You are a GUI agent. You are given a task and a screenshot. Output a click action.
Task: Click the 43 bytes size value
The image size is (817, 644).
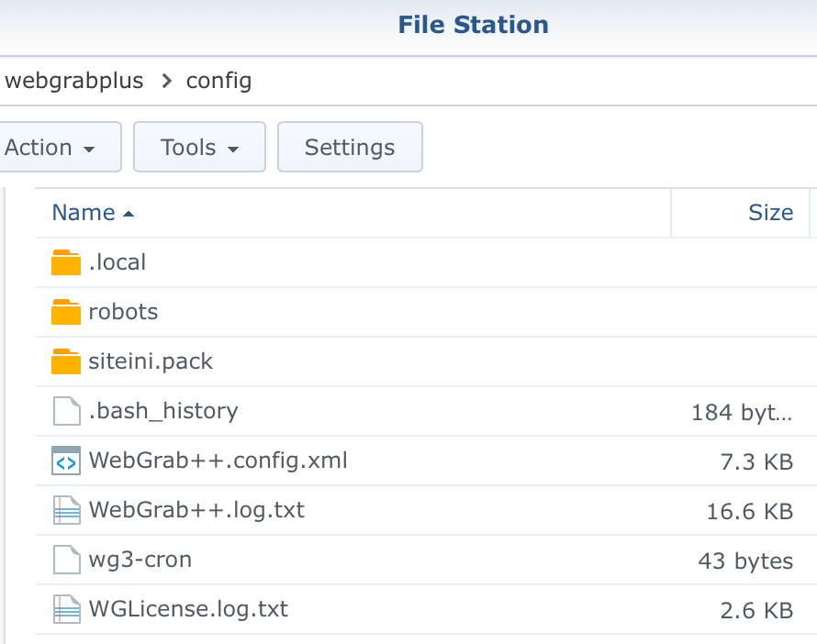[745, 561]
